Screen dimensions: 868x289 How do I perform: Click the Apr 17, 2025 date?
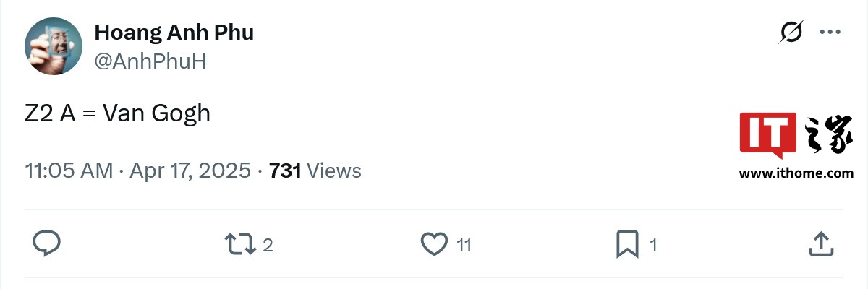(190, 171)
